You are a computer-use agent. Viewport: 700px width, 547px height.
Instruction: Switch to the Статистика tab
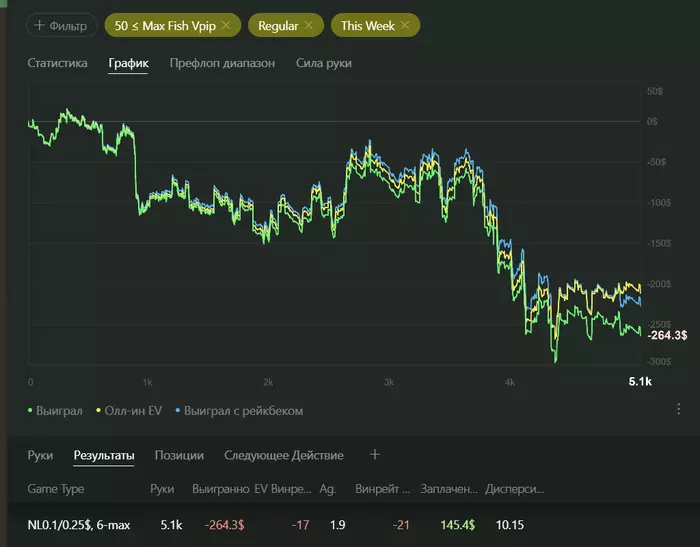[x=57, y=63]
